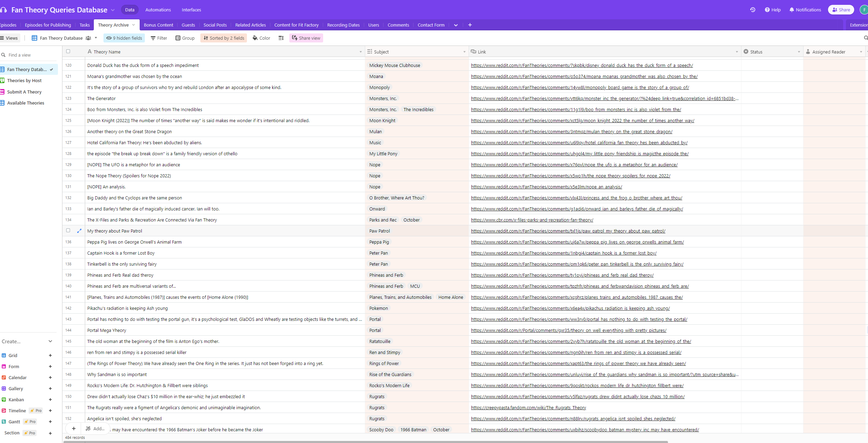Open the Peppa Pig reddit link

pos(577,242)
